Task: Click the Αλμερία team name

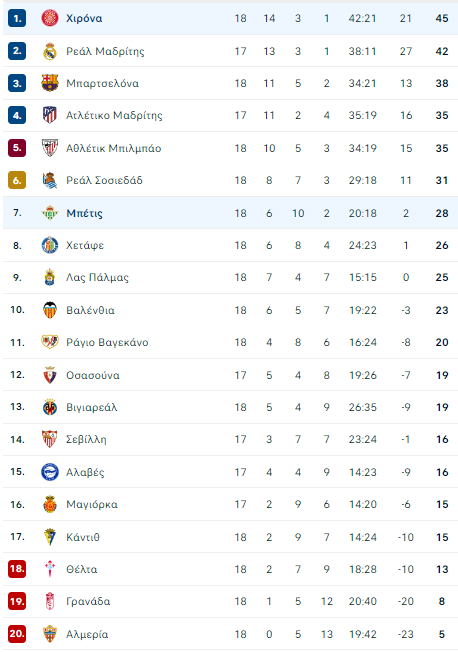Action: point(87,634)
